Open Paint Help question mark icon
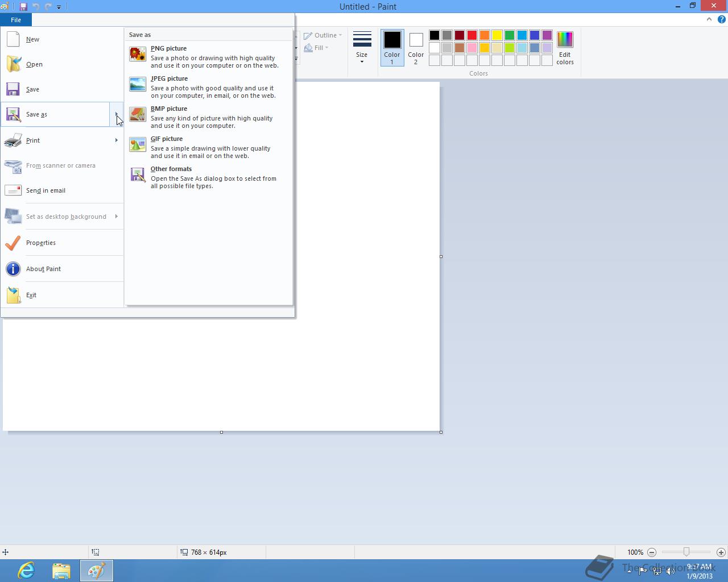The width and height of the screenshot is (728, 582). tap(721, 19)
